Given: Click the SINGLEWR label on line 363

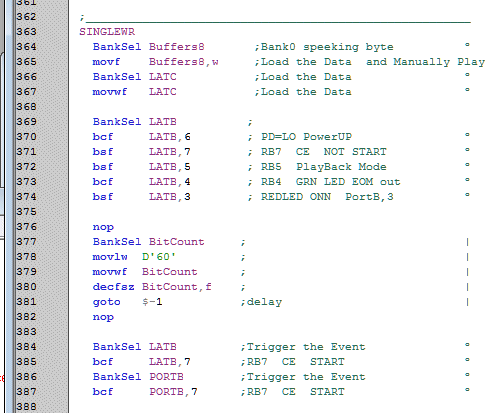Looking at the screenshot, I should (x=107, y=32).
